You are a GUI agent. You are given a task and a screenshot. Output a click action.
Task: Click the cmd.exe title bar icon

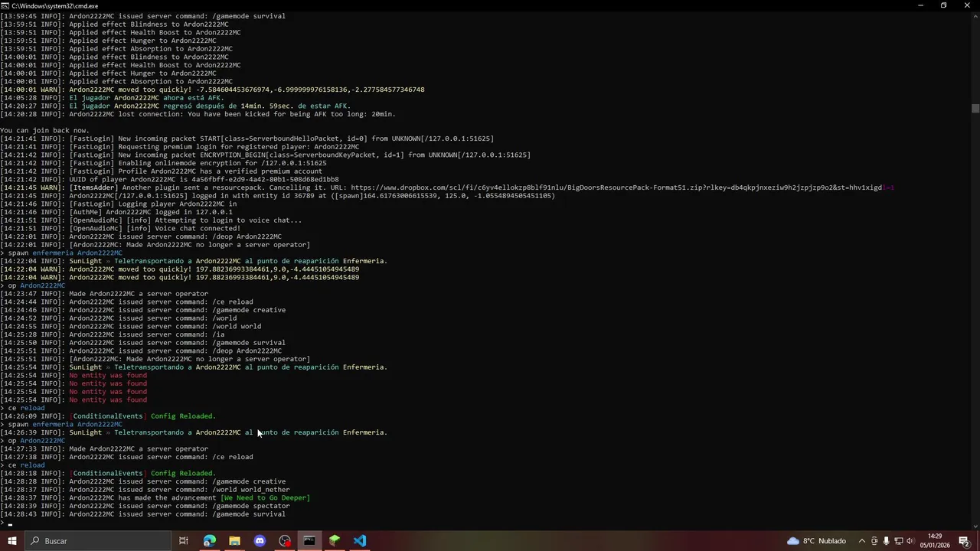tap(5, 5)
